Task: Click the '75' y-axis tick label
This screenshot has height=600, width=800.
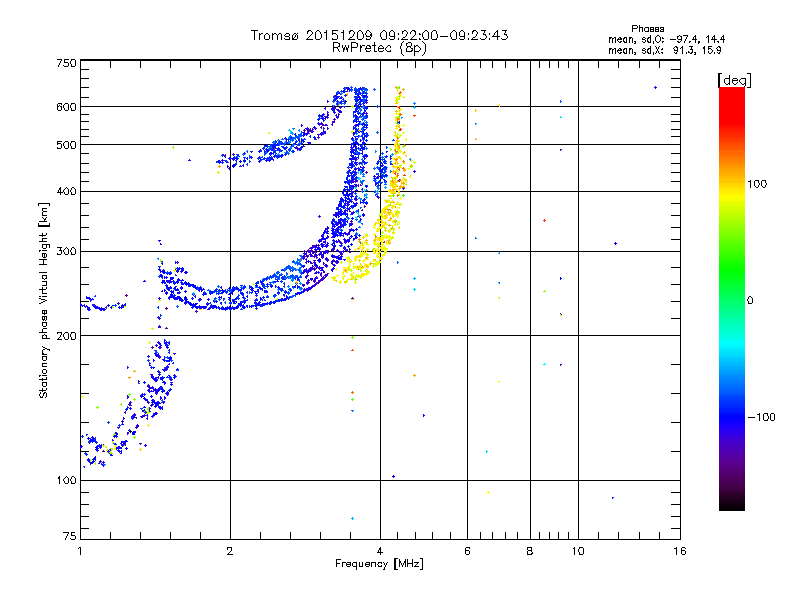Action: pos(70,536)
